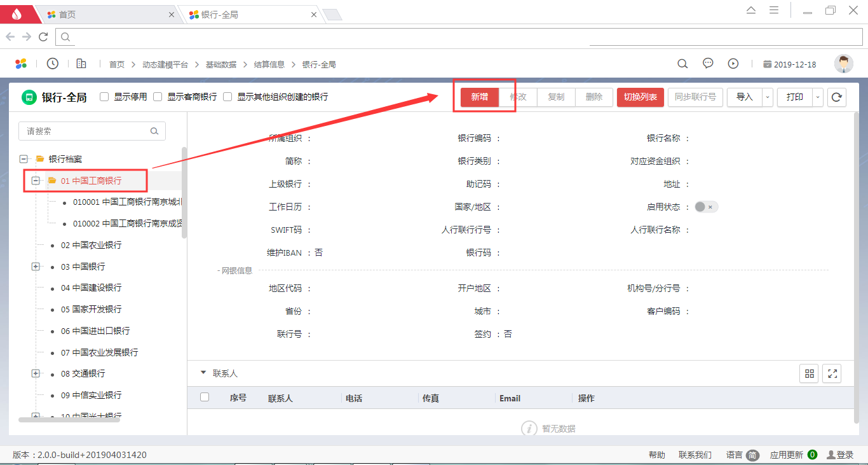This screenshot has width=868, height=465.
Task: Click the 新增 button
Action: [x=480, y=97]
